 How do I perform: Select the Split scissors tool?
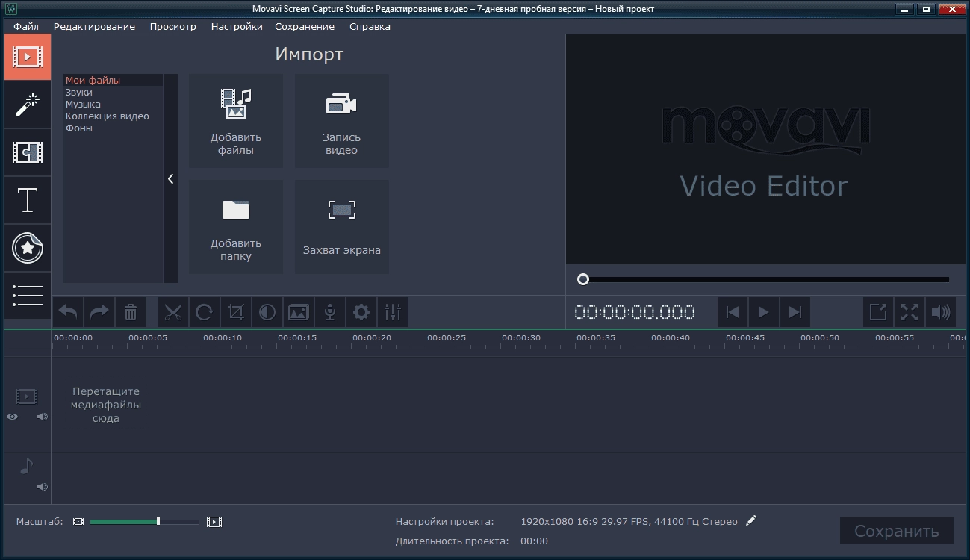pos(173,312)
